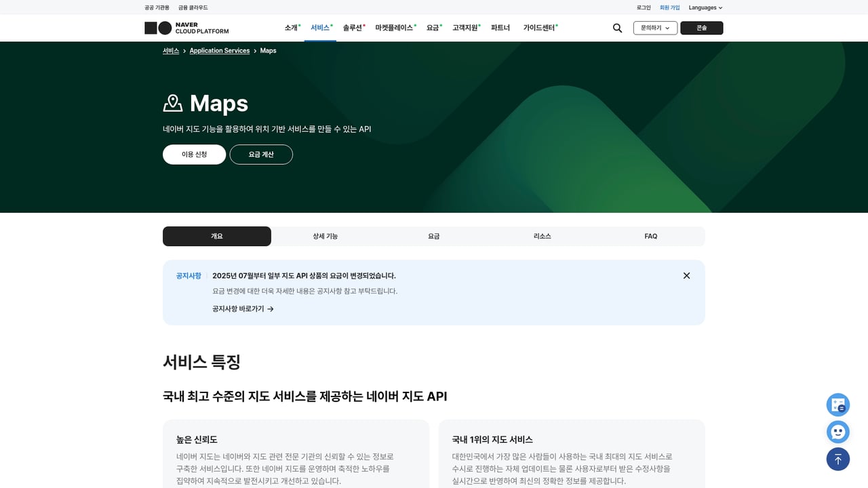
Task: Open the 콘솔 with the dark button
Action: (701, 28)
